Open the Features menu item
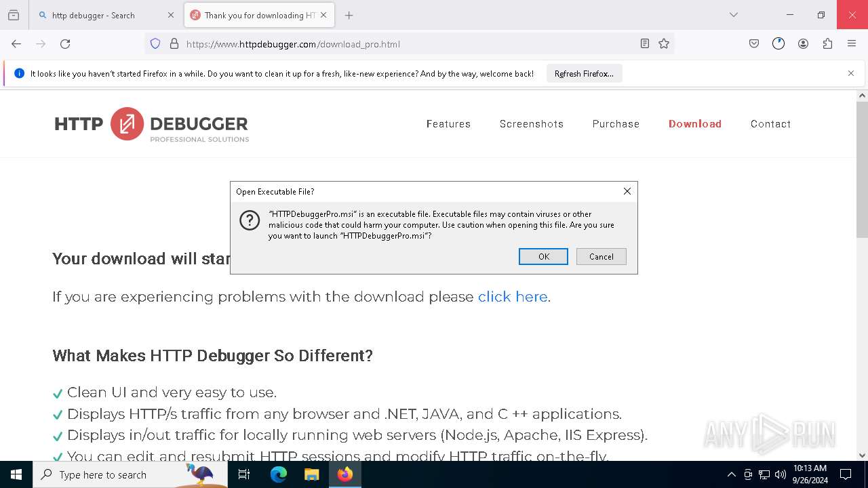Image resolution: width=868 pixels, height=488 pixels. 448,124
